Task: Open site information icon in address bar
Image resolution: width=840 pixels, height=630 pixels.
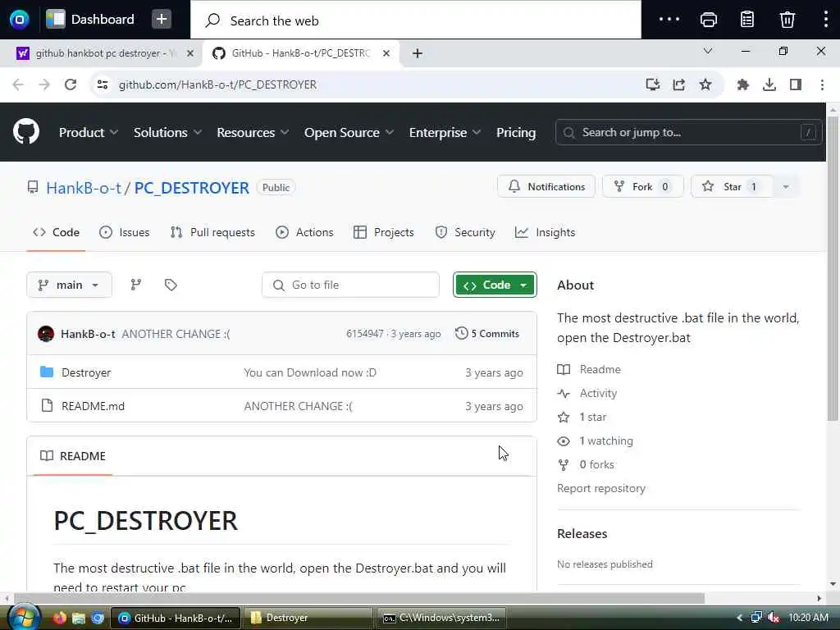Action: tap(103, 84)
